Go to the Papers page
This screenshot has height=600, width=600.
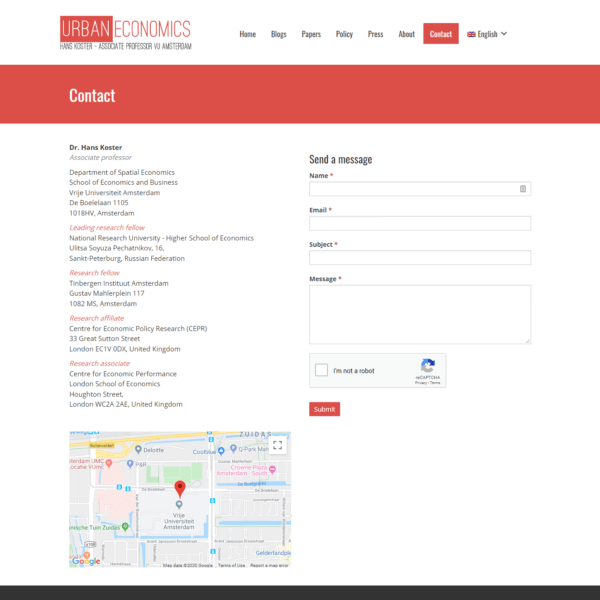(311, 34)
